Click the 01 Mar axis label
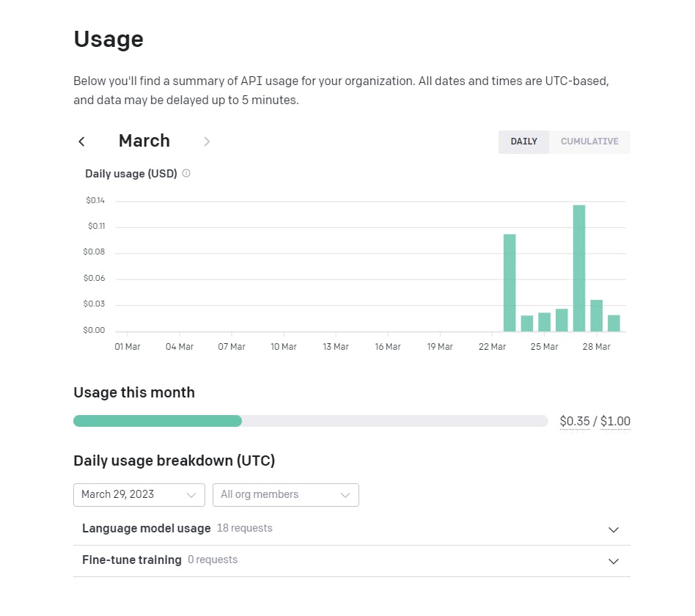 128,347
